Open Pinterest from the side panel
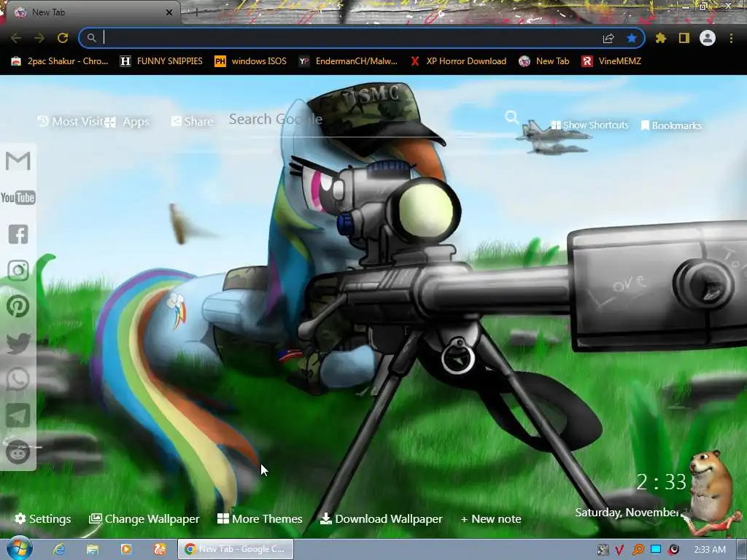 point(18,307)
